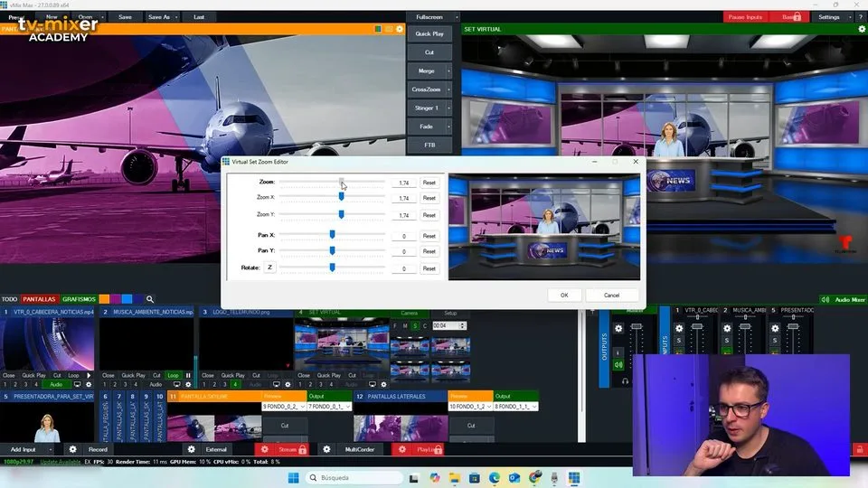
Task: Expand the Merge transition dropdown arrow
Action: pyautogui.click(x=448, y=70)
